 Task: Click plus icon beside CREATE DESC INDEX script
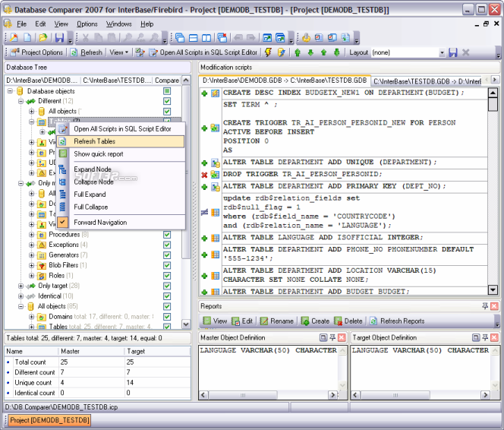point(204,93)
